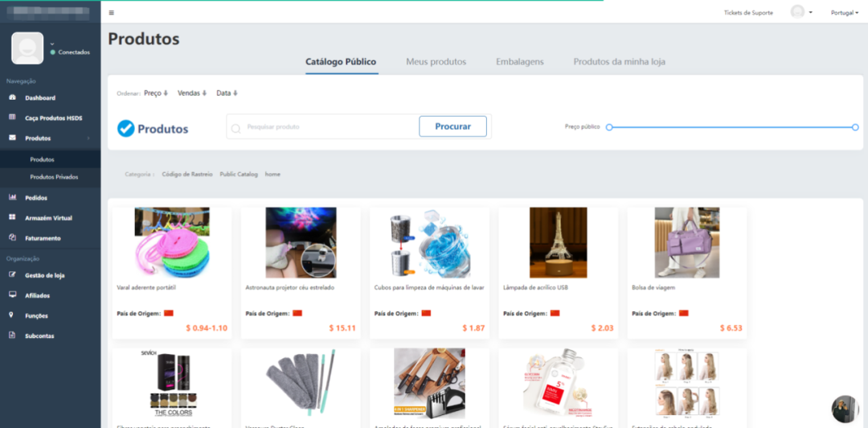Open Astronauta projetor céu estrelado image
The image size is (868, 428).
(x=301, y=243)
